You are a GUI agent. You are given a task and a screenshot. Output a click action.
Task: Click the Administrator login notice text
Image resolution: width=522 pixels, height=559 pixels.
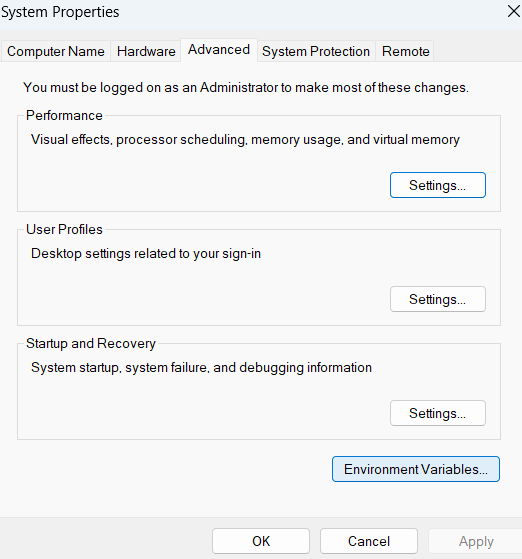pyautogui.click(x=246, y=87)
